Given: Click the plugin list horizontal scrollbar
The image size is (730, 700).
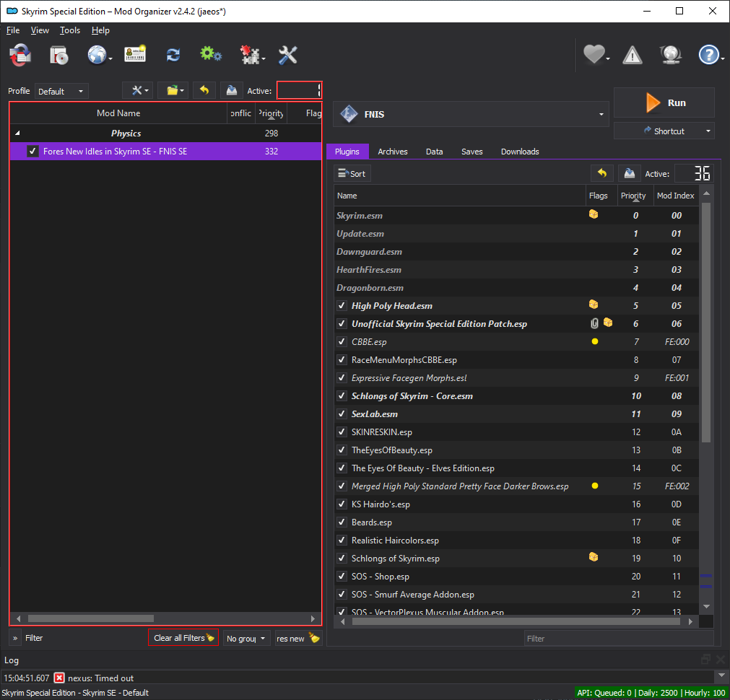Looking at the screenshot, I should click(x=516, y=621).
